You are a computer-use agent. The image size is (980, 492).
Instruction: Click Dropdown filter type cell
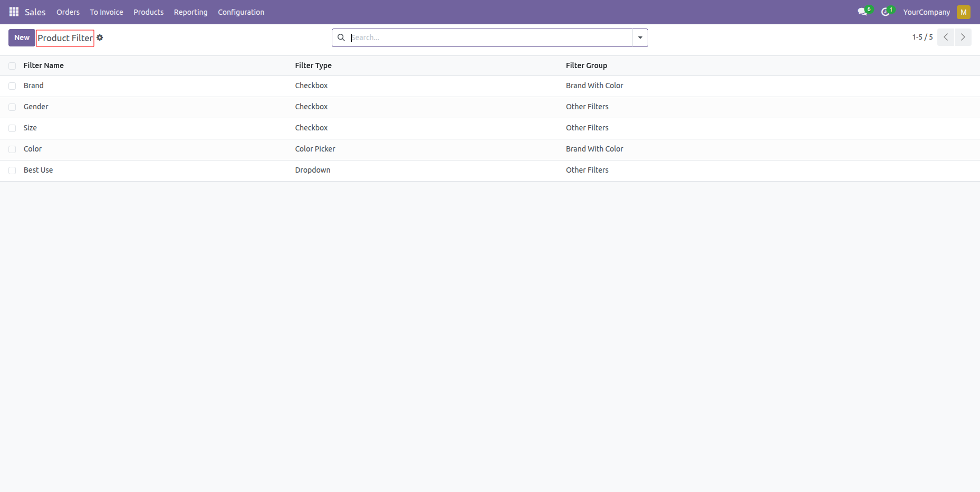click(313, 170)
